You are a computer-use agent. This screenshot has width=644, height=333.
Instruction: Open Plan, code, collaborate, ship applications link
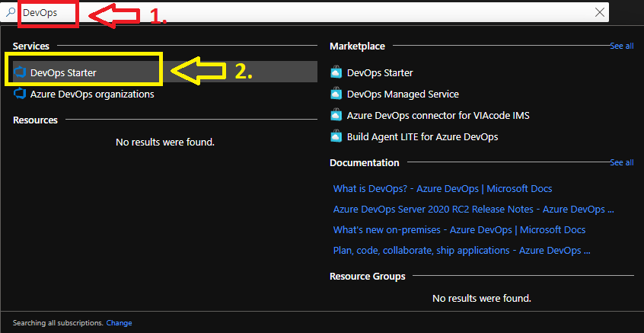[462, 251]
